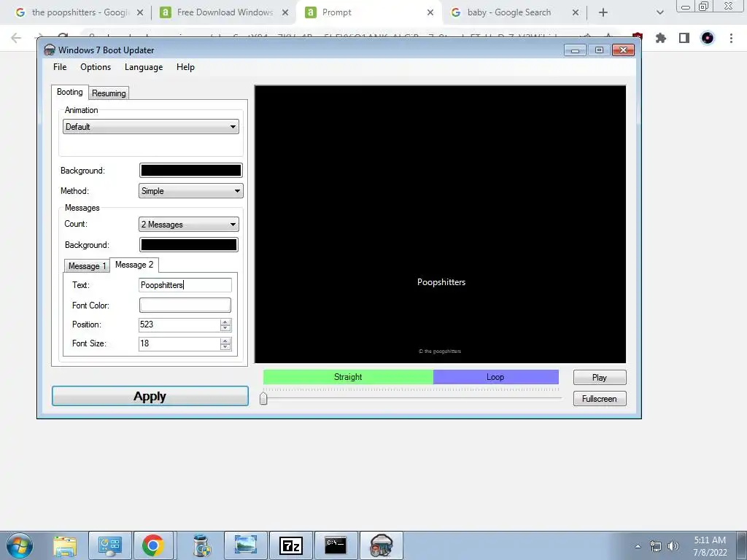Open the volume tray icon
Screen dimensions: 747x560
click(673, 546)
